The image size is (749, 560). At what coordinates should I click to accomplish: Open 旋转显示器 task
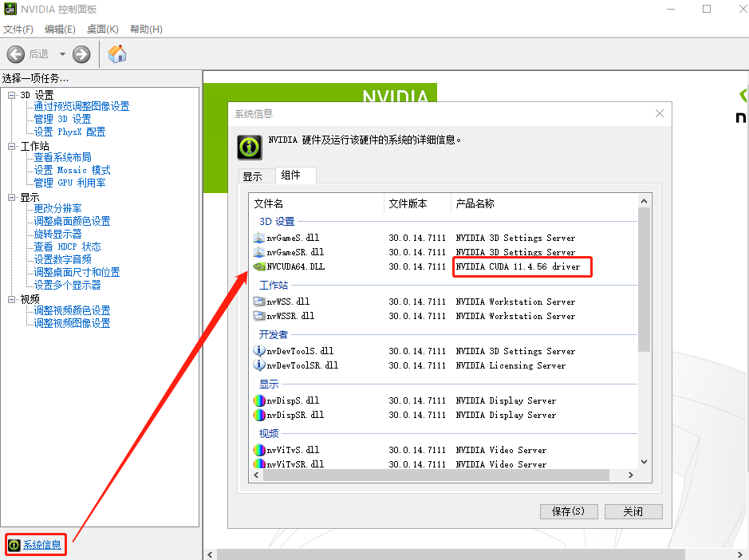(x=57, y=234)
